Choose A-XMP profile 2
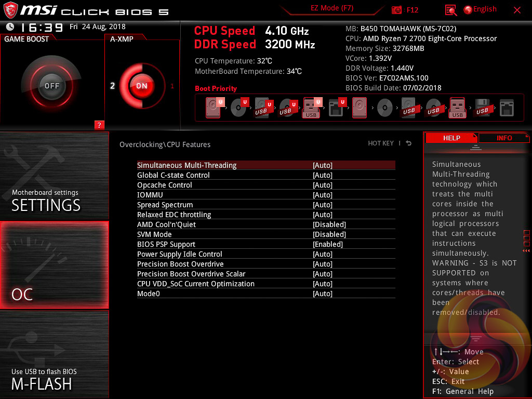 coord(112,86)
